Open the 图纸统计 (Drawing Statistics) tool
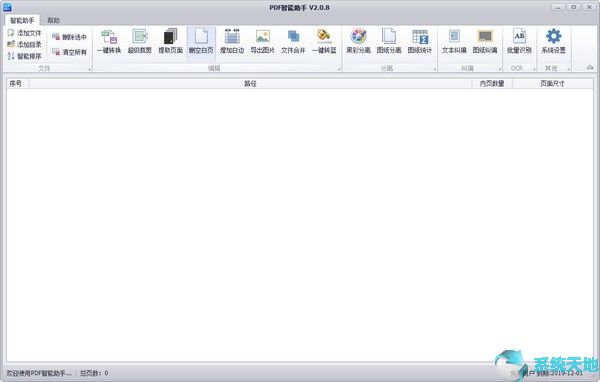This screenshot has height=382, width=600. click(x=420, y=42)
